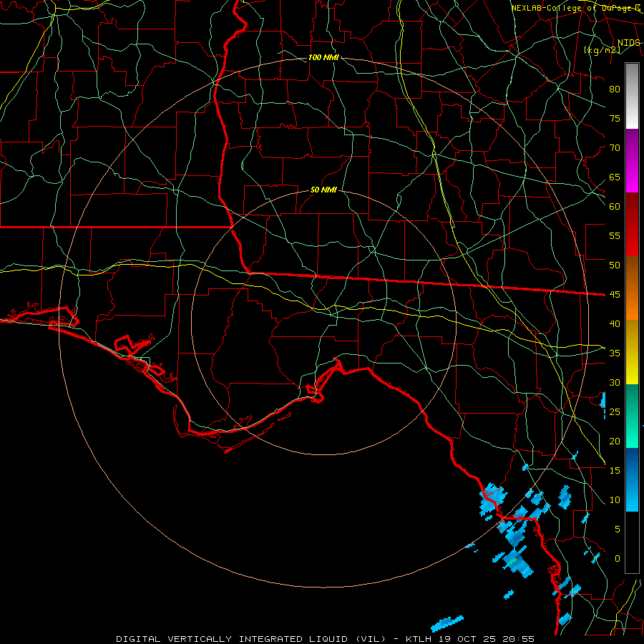Viewport: 644px width, 644px height.
Task: Pick the blue segment of the color bar
Action: (632, 479)
